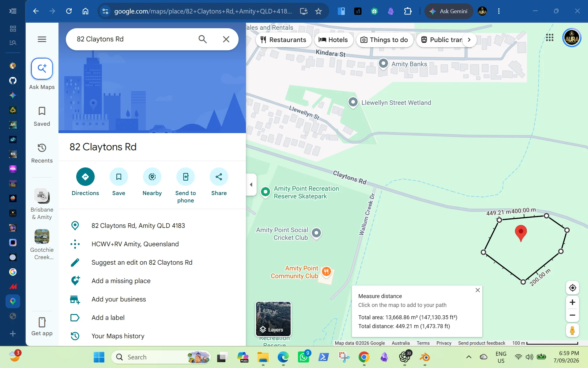Click Send to phone
The image size is (588, 368).
tap(186, 177)
